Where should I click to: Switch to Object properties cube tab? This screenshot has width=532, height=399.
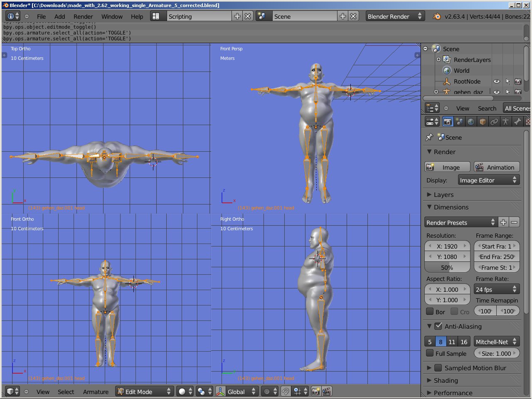(x=483, y=121)
